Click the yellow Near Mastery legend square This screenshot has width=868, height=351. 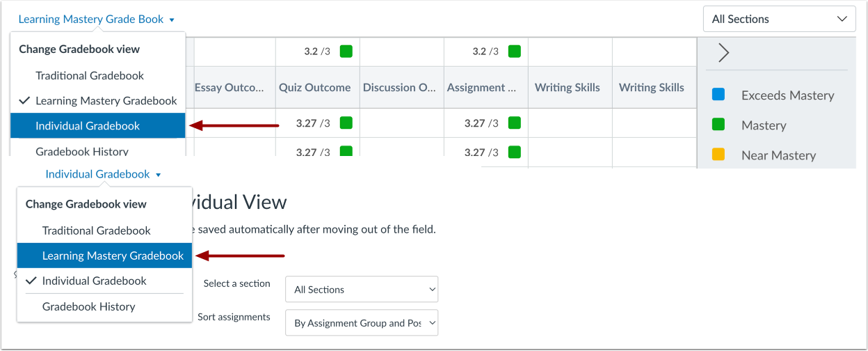pyautogui.click(x=718, y=155)
